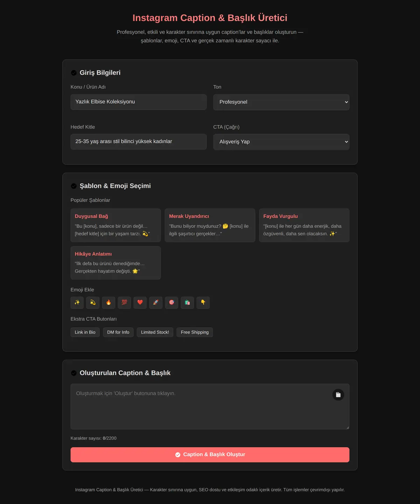
Task: Choose the Duygusal Bağ template card
Action: tap(115, 225)
